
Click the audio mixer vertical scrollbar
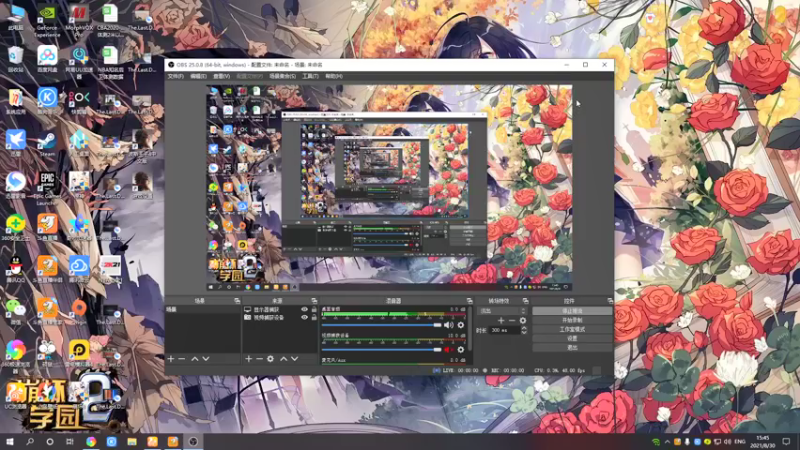pyautogui.click(x=469, y=329)
